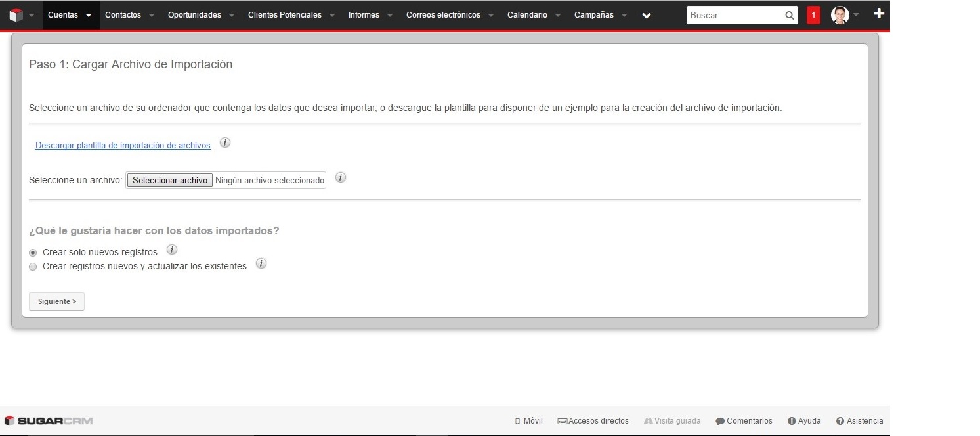Image resolution: width=980 pixels, height=436 pixels.
Task: Click info icon beside update existing records option
Action: (261, 264)
